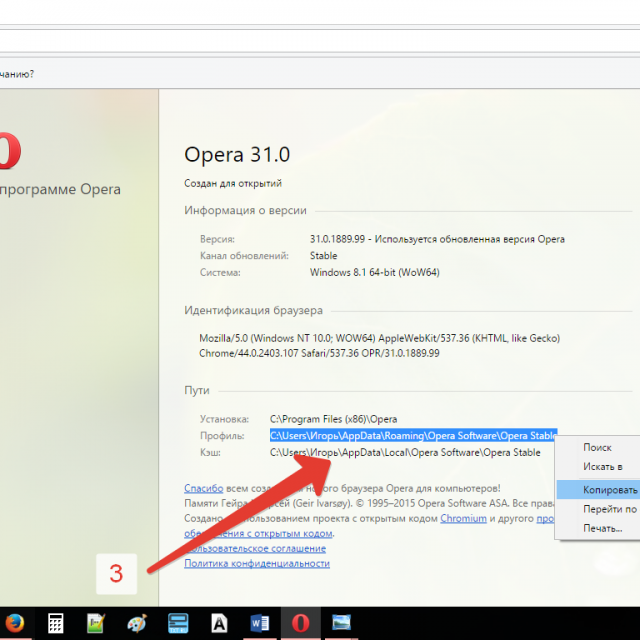Open the 'Пользовательское соглашение' link
The image size is (640, 640).
[x=256, y=549]
